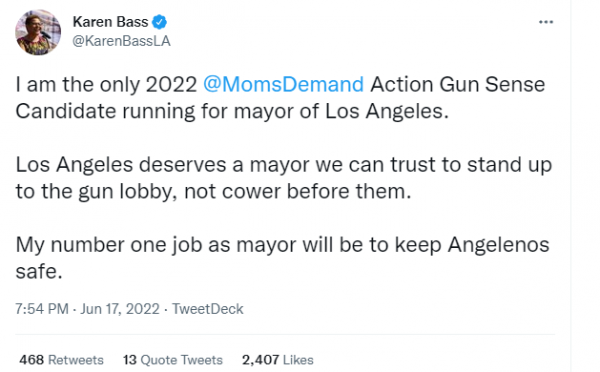Click the 468 retweet count number
This screenshot has width=600, height=372.
point(31,360)
